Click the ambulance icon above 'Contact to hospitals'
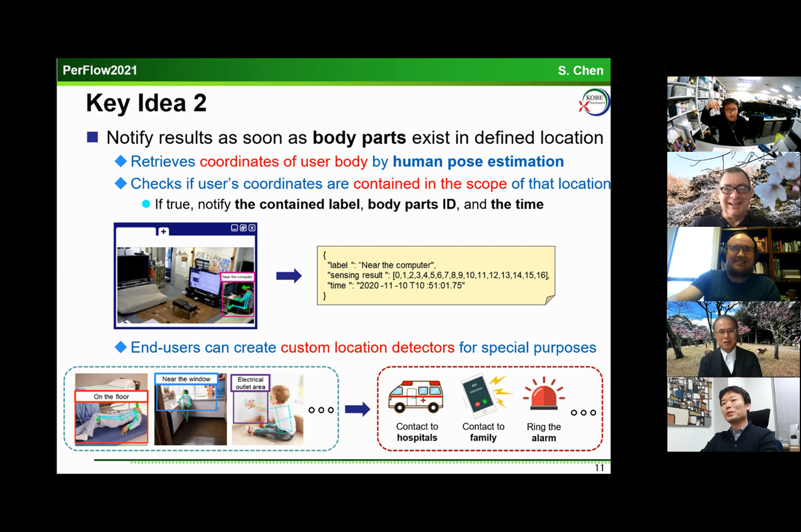Viewport: 801px width, 532px height. tap(416, 396)
